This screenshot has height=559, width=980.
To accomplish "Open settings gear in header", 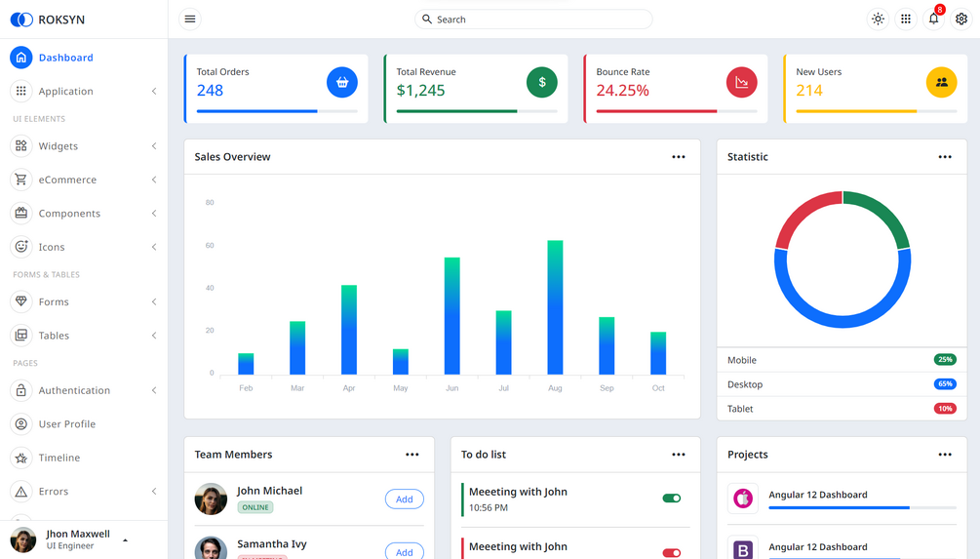I will point(961,20).
